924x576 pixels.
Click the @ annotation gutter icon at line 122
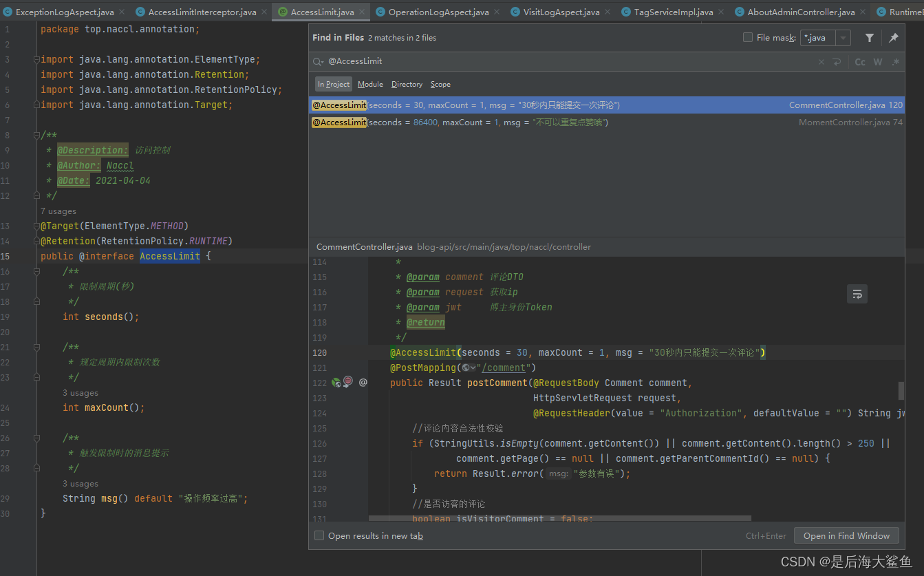[363, 382]
